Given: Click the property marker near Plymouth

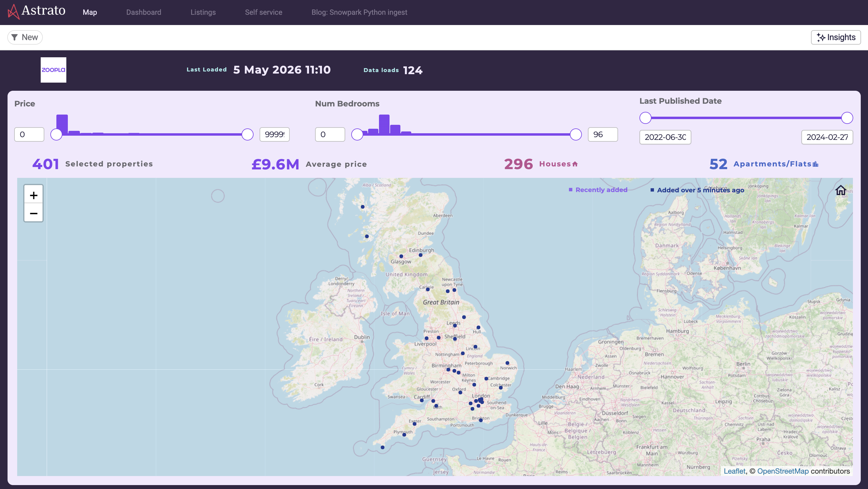Looking at the screenshot, I should 404,435.
